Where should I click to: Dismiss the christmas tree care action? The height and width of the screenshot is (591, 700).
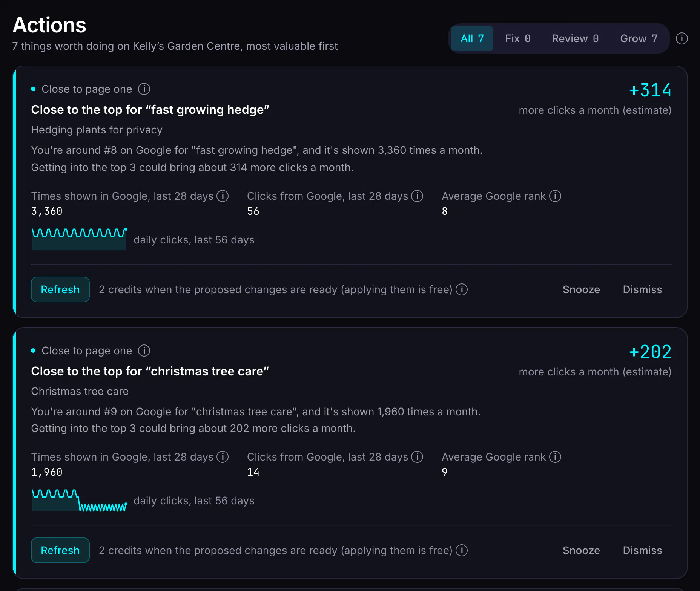(642, 550)
